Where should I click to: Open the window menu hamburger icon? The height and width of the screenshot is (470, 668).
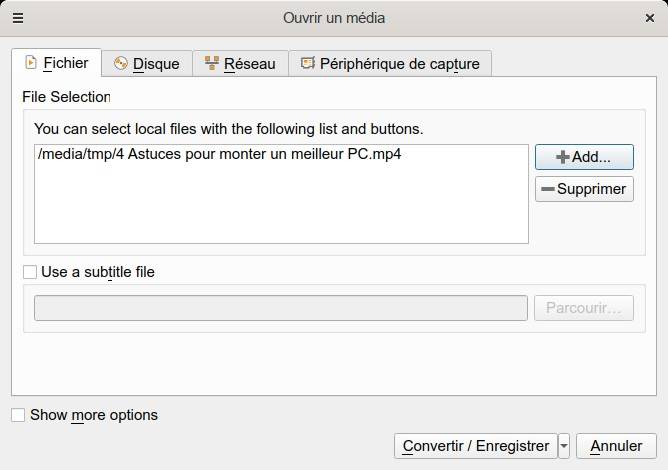(18, 18)
